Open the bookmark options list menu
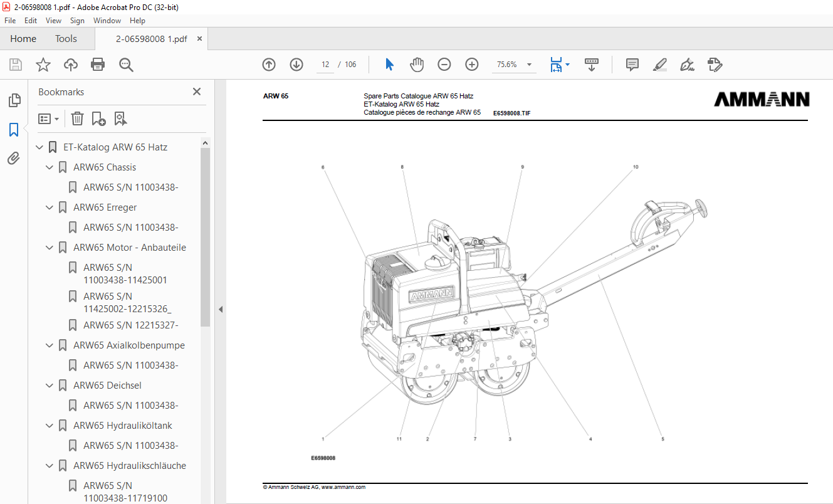 coord(49,118)
